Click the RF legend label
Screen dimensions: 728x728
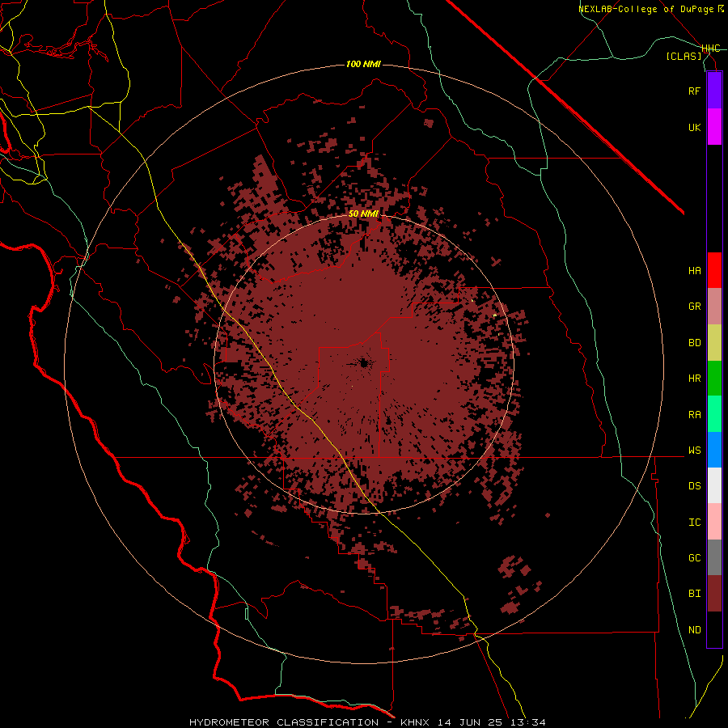click(x=694, y=91)
